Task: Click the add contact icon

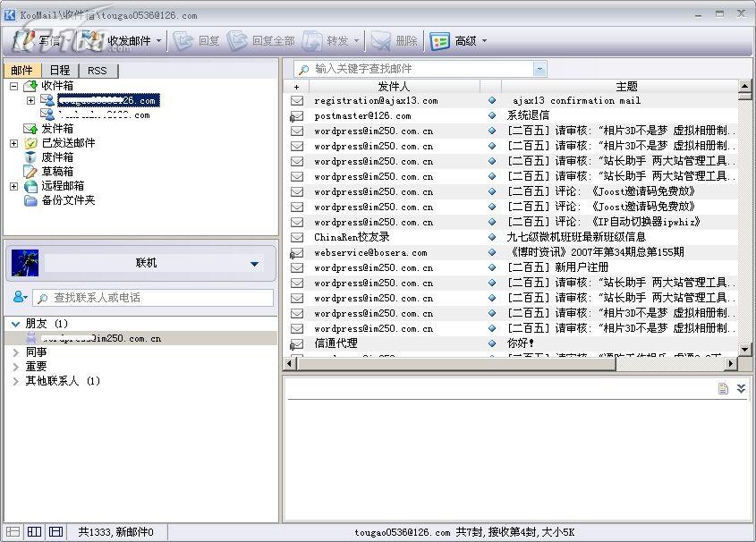Action: pyautogui.click(x=20, y=297)
